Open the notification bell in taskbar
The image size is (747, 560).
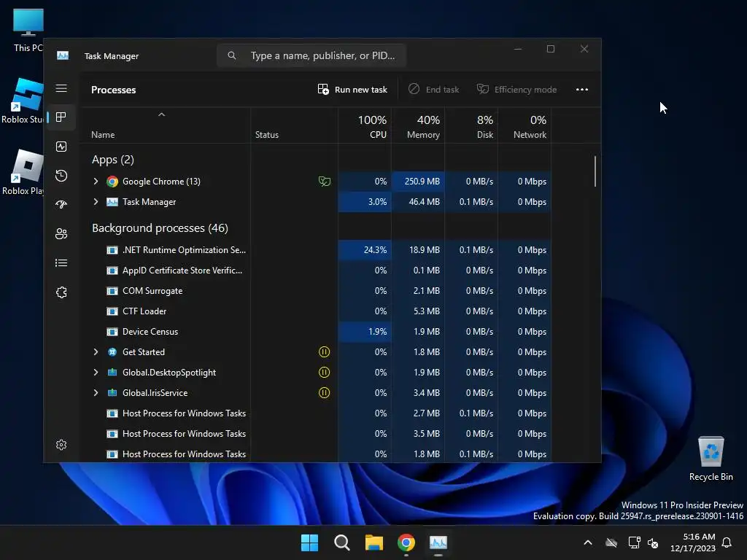tap(727, 542)
